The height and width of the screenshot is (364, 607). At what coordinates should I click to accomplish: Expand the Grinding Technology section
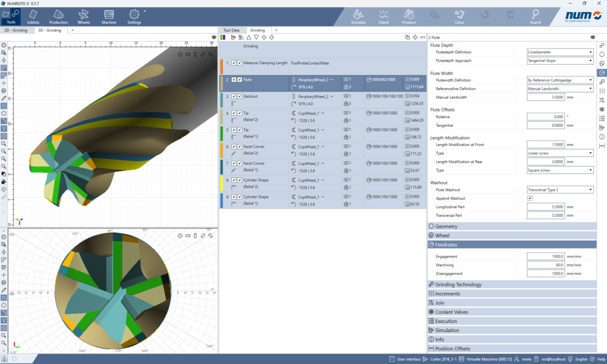[x=458, y=285]
